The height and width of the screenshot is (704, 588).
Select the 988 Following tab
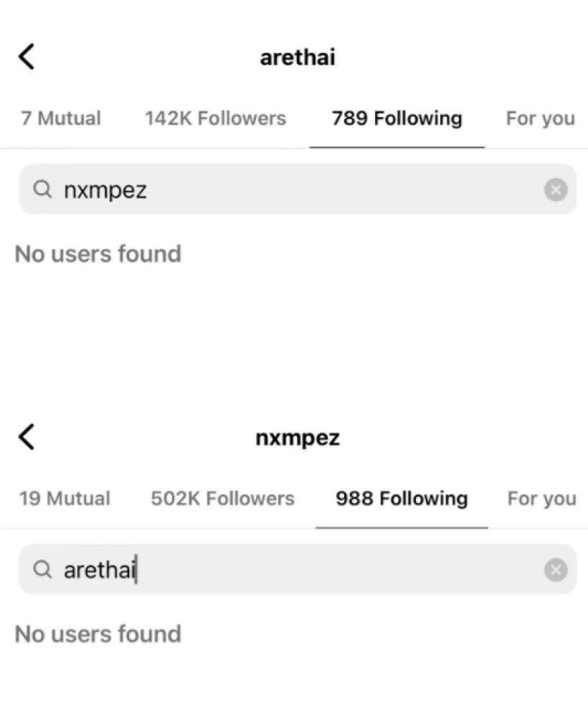(x=402, y=499)
